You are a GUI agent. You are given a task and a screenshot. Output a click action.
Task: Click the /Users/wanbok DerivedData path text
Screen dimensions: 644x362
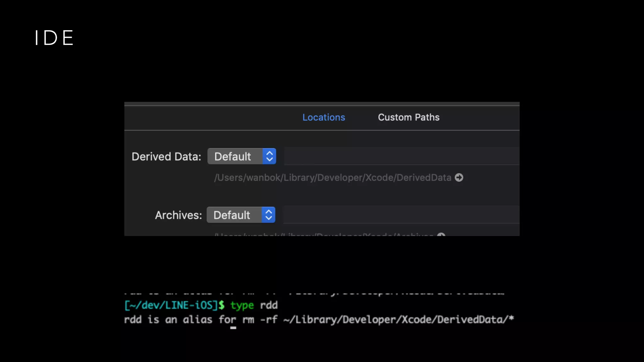pyautogui.click(x=332, y=178)
